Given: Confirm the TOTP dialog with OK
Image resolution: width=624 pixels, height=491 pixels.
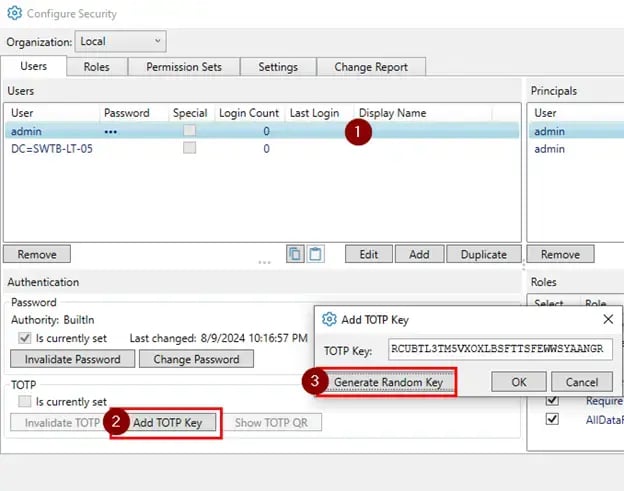Looking at the screenshot, I should coord(519,382).
